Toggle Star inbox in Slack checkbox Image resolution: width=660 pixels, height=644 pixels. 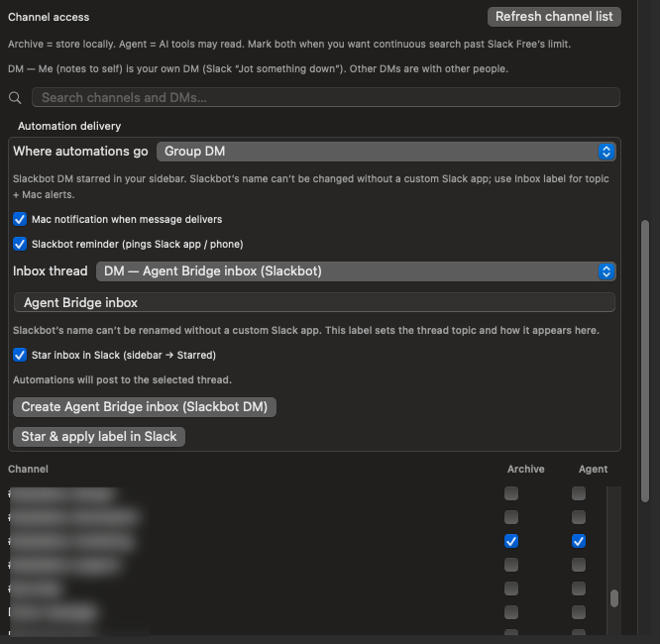(20, 355)
